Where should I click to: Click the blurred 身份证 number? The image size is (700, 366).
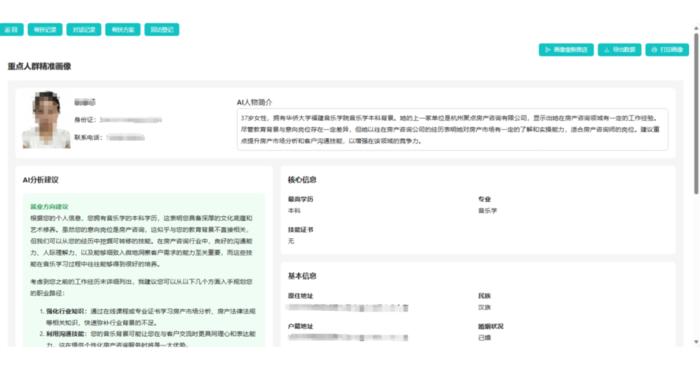pyautogui.click(x=130, y=120)
